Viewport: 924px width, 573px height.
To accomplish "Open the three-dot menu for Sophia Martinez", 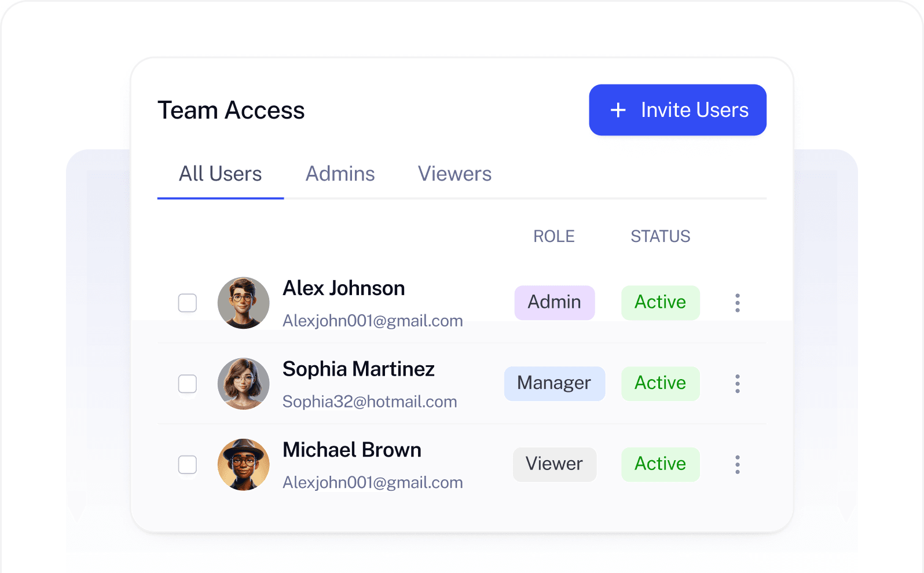I will 738,384.
